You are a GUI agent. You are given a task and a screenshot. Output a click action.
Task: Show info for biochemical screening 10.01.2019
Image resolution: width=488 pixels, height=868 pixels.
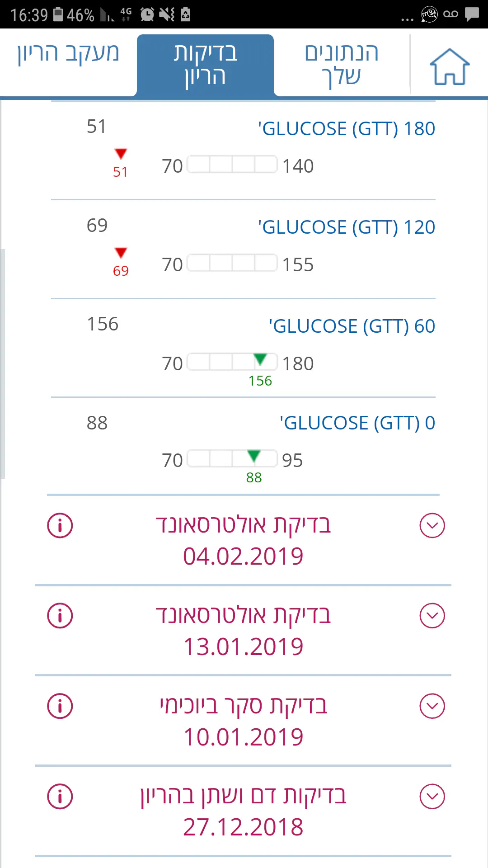(x=60, y=706)
